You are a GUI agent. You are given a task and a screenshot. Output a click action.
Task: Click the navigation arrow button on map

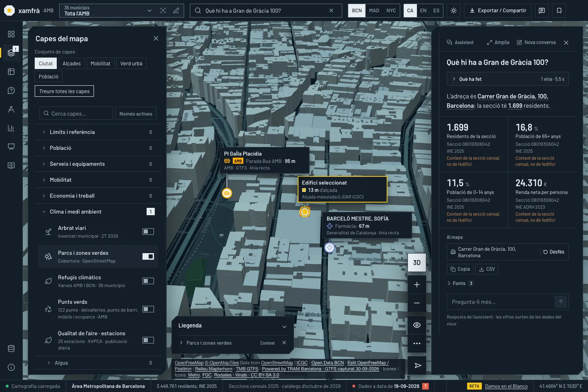click(418, 365)
